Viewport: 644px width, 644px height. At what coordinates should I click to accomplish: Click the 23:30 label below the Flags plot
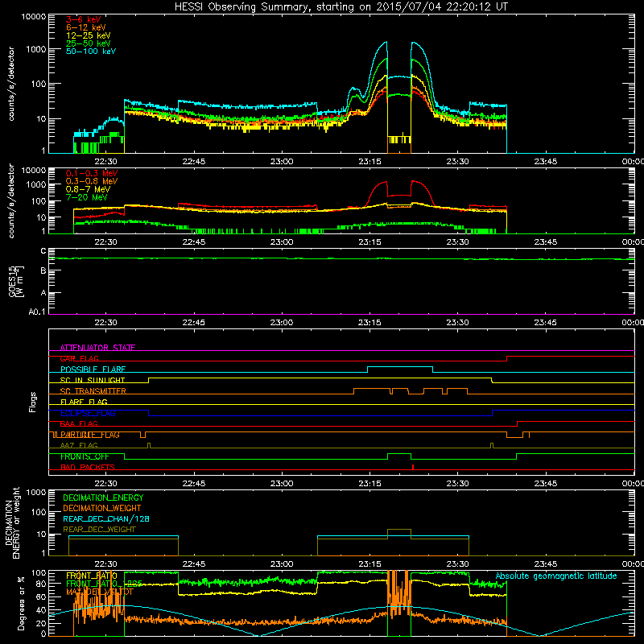coord(457,484)
